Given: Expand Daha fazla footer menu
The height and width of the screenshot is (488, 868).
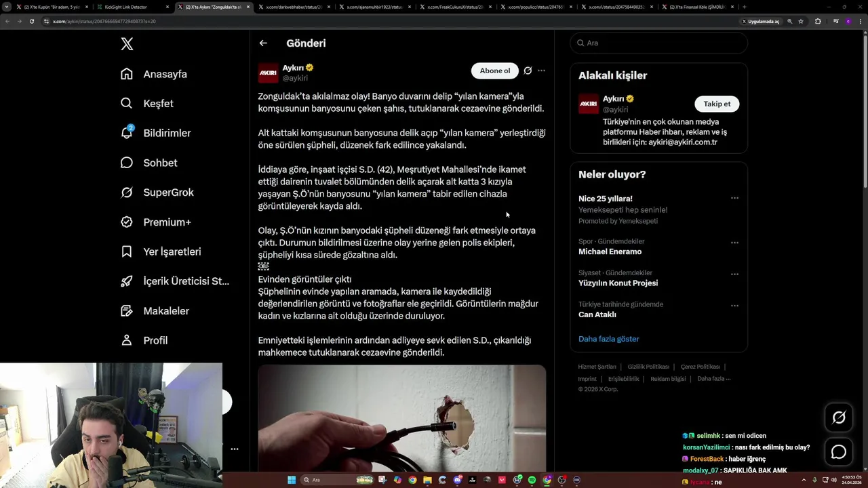Looking at the screenshot, I should 713,379.
